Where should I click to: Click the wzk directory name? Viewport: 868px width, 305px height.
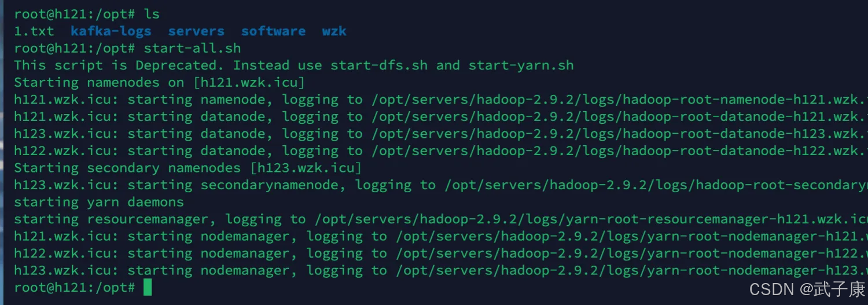[x=334, y=31]
